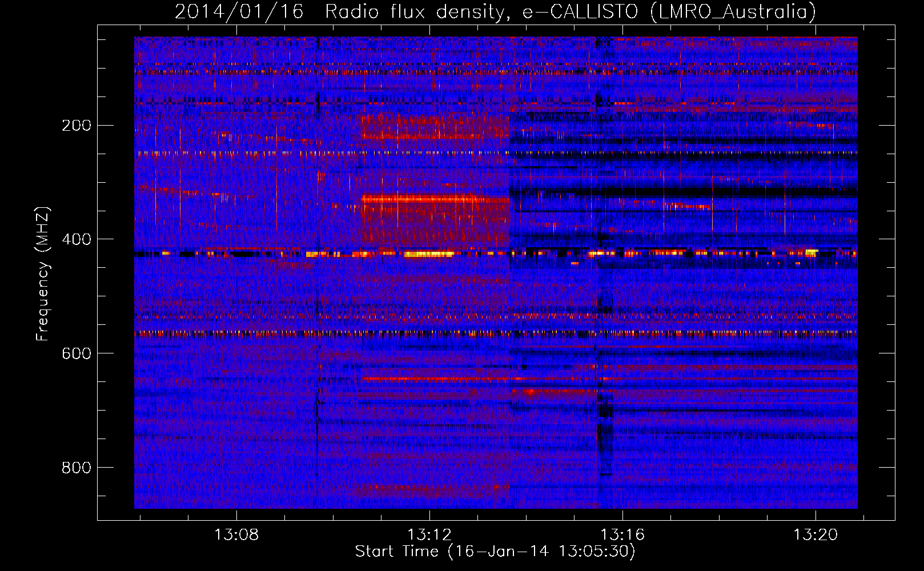Click the 400 frequency tick label
This screenshot has width=924, height=571.
pyautogui.click(x=77, y=239)
